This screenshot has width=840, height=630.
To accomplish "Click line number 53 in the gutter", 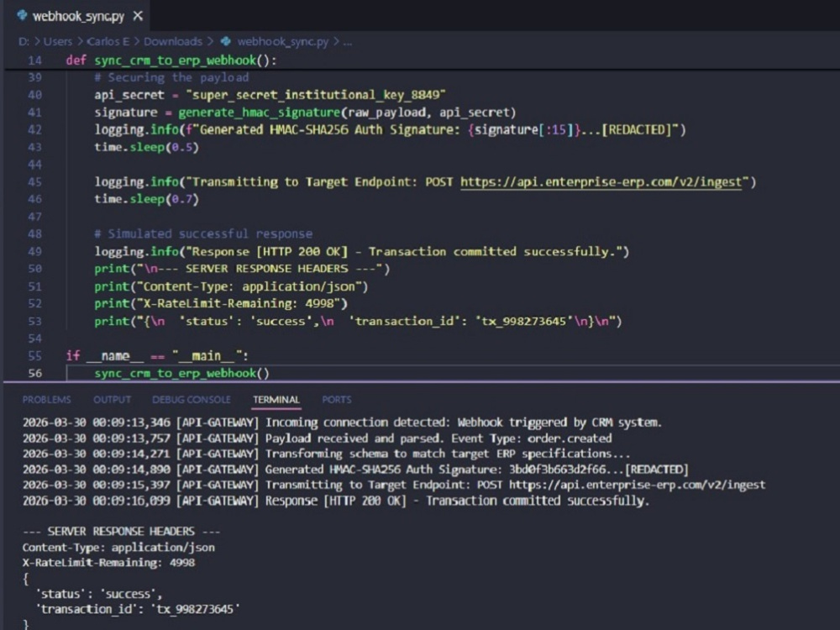I will (34, 322).
